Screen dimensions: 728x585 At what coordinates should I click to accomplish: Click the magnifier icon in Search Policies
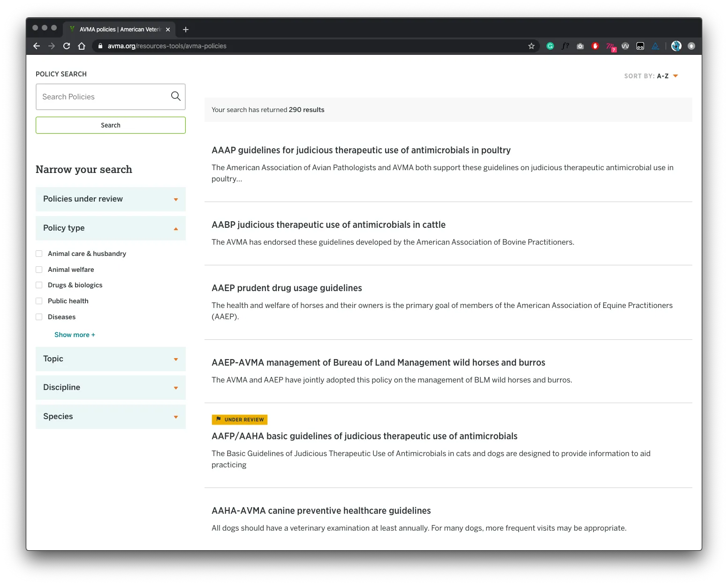[176, 96]
